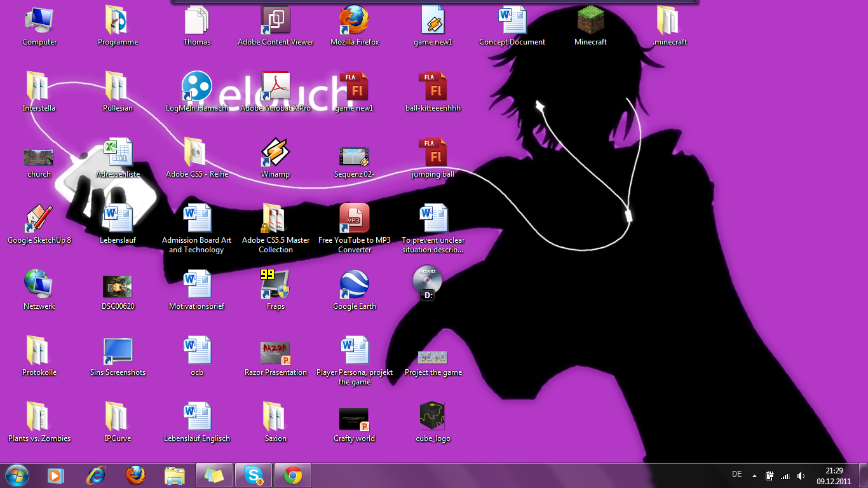Open the jumping ball Flash file
The width and height of the screenshot is (868, 488).
433,153
